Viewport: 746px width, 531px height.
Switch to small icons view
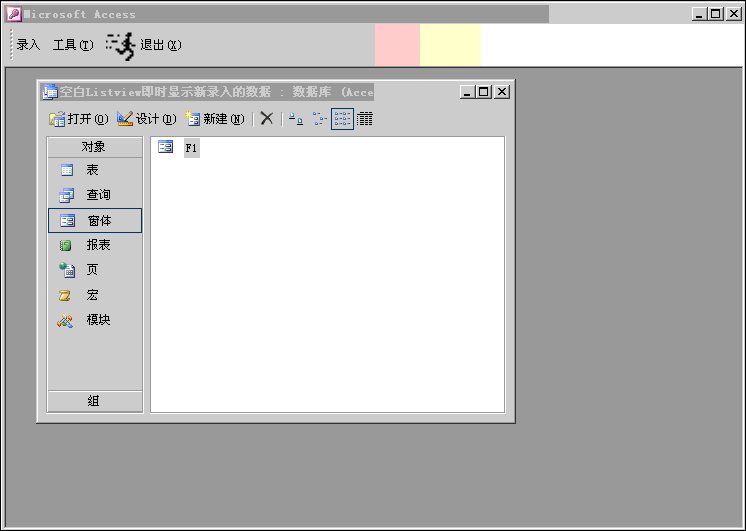319,118
